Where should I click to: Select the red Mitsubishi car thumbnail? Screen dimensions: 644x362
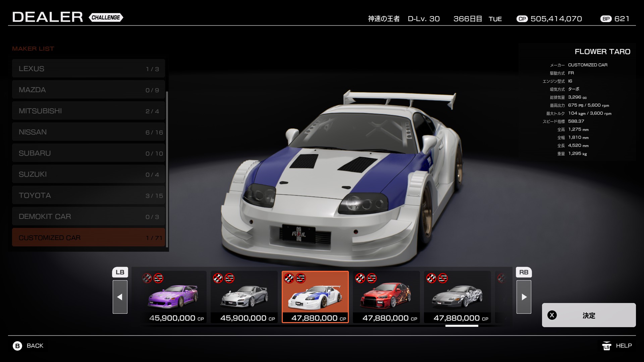pos(386,297)
